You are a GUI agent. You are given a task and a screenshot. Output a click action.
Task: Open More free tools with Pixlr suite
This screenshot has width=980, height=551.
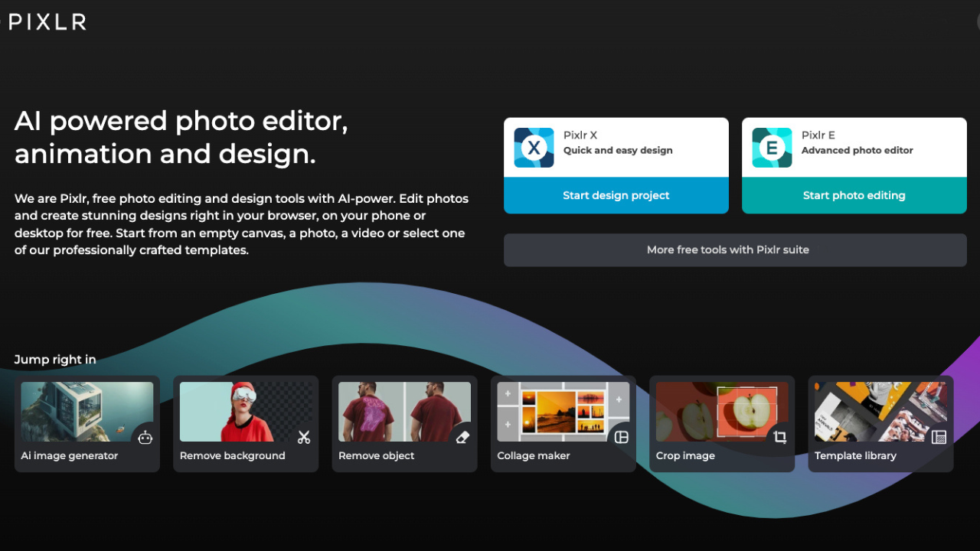[735, 250]
